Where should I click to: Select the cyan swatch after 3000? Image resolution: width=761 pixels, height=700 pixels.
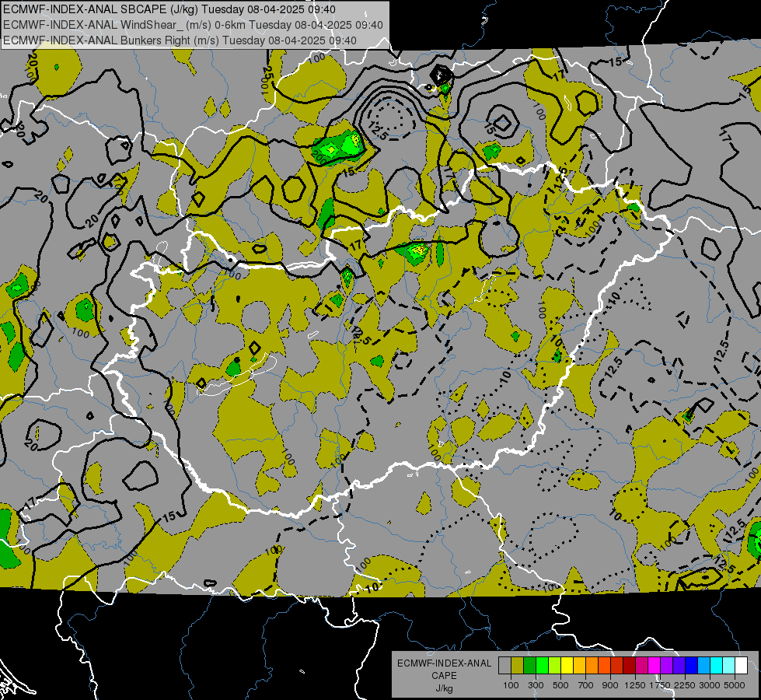(x=717, y=665)
